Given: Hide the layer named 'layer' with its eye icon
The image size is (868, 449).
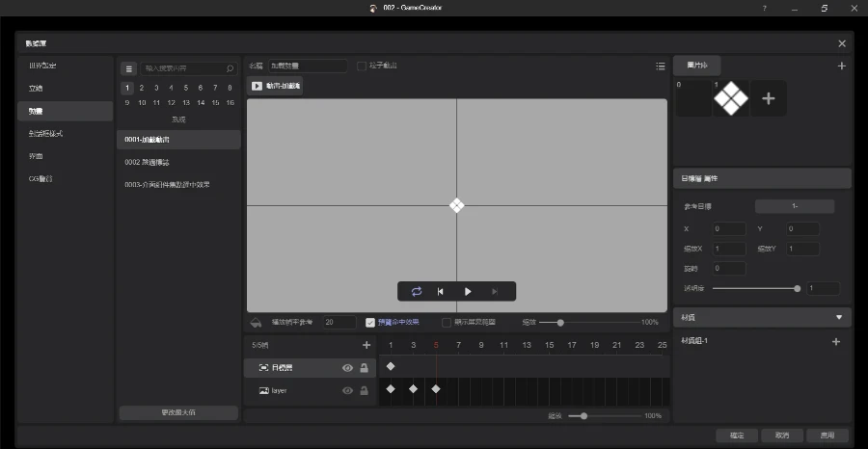Looking at the screenshot, I should click(x=347, y=390).
